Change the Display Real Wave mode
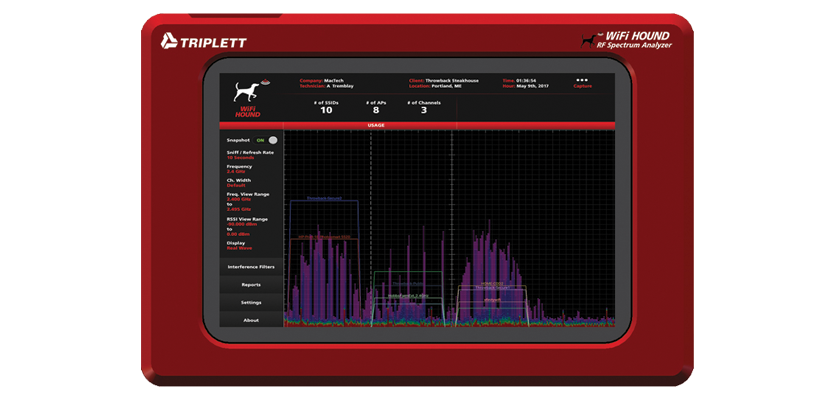This screenshot has width=835, height=400. 240,246
